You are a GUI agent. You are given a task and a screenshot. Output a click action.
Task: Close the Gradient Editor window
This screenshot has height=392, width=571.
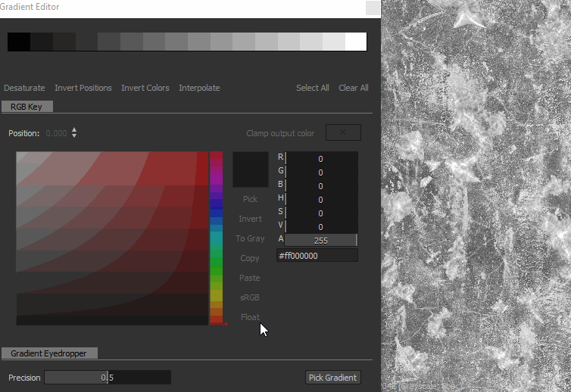pyautogui.click(x=373, y=8)
